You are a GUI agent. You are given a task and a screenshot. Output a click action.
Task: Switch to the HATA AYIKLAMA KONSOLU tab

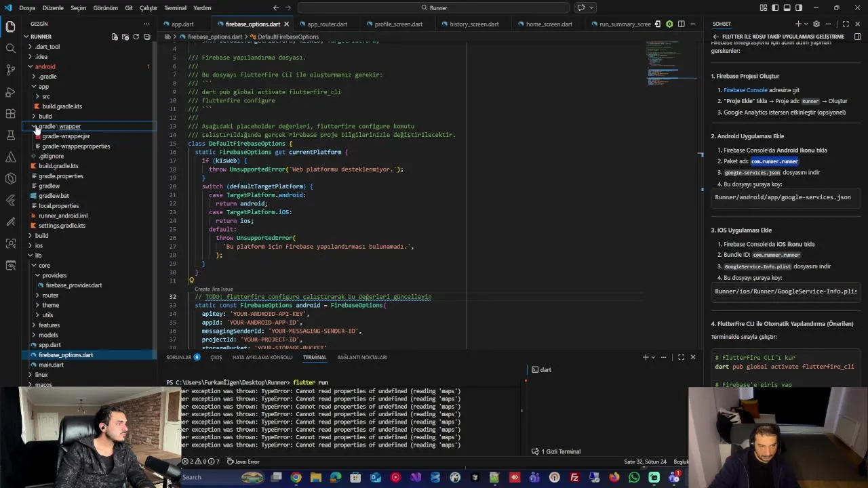[x=262, y=357]
